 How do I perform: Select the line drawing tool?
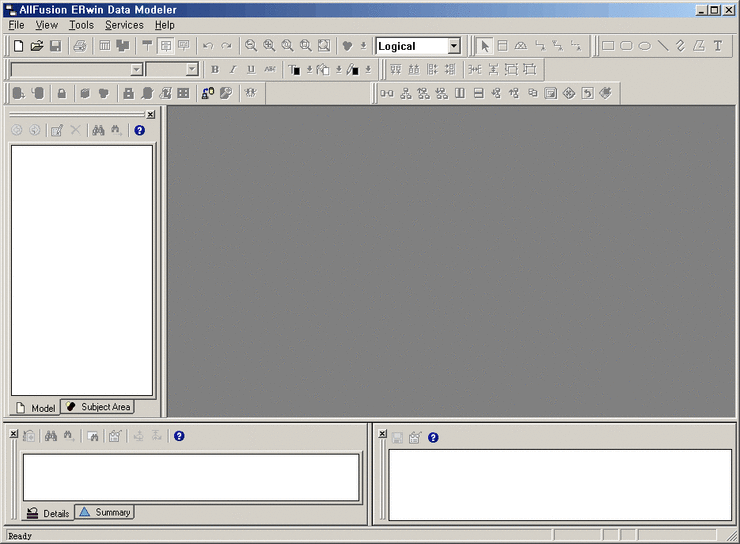coord(663,46)
